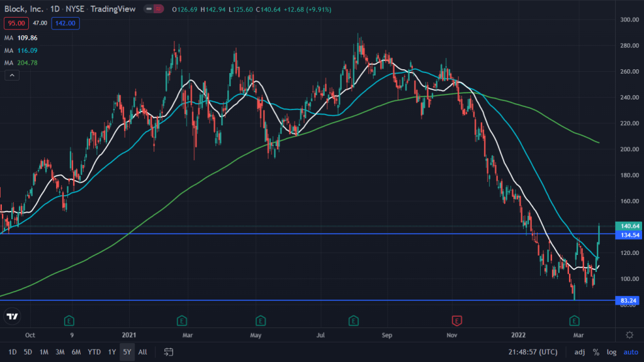Toggle the adj price adjustment option
This screenshot has height=362, width=644.
(579, 352)
